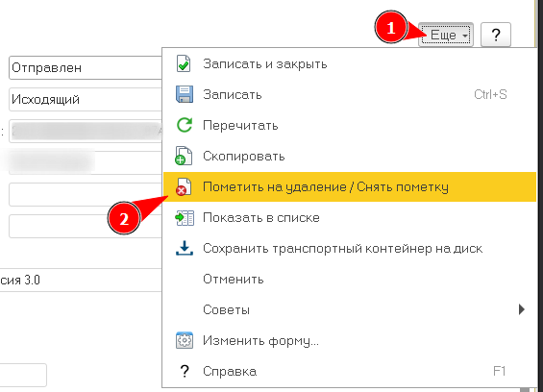Select Пометить на удаление / Снять пометку

coord(349,187)
